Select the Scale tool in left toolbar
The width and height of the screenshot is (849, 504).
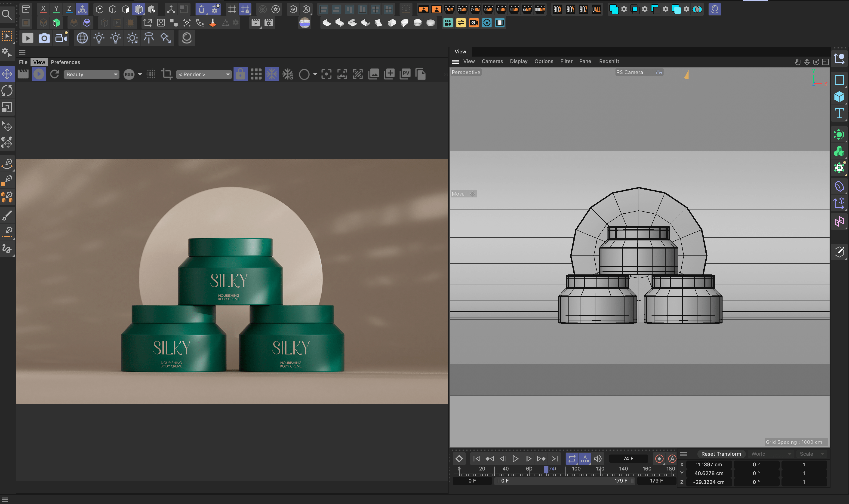7,108
